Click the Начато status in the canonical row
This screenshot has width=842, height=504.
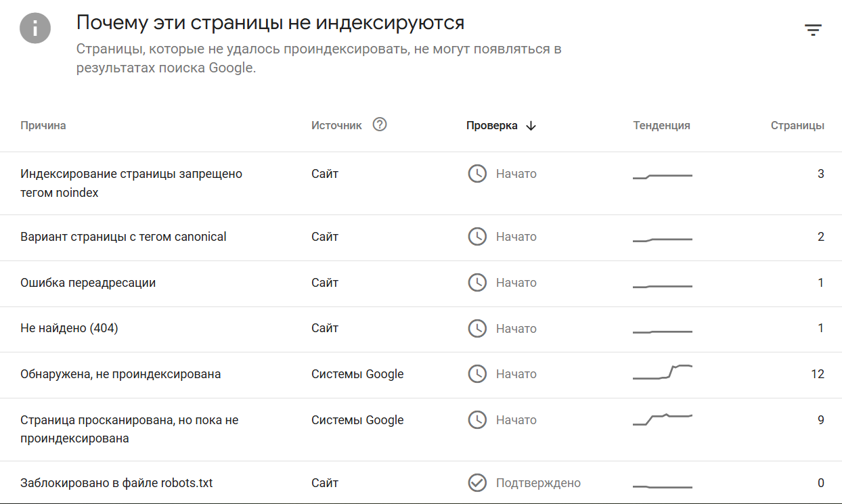point(516,237)
